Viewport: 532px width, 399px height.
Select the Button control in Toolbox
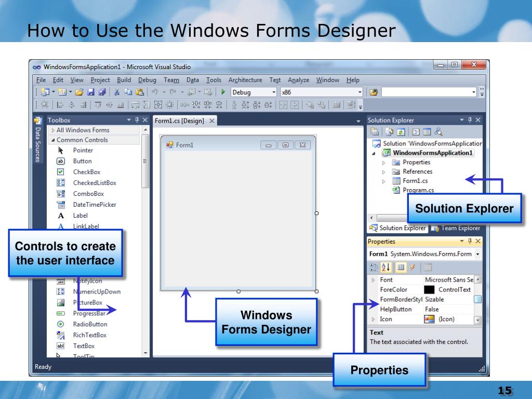(83, 161)
